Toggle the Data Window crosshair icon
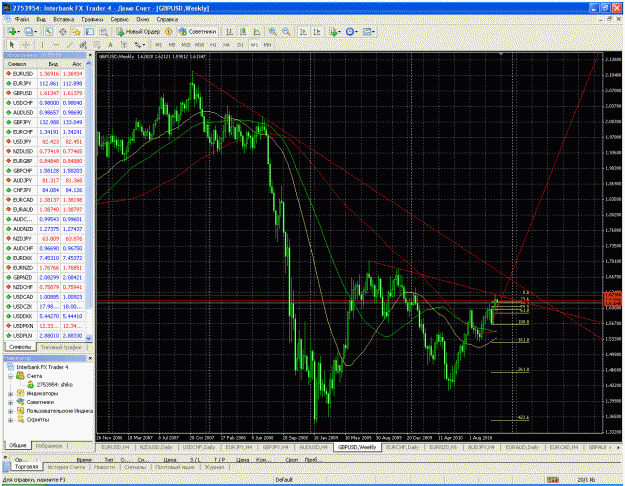Viewport: 625px width, 486px height. [63, 31]
